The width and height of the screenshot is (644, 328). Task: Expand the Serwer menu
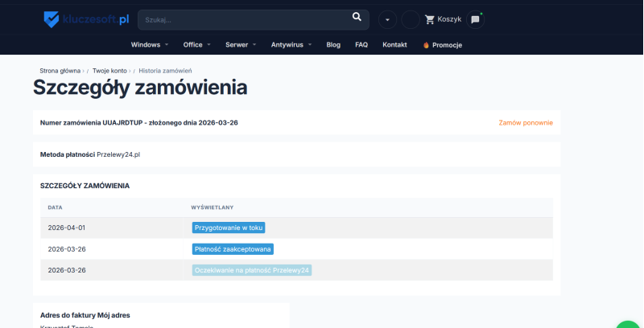[x=241, y=45]
